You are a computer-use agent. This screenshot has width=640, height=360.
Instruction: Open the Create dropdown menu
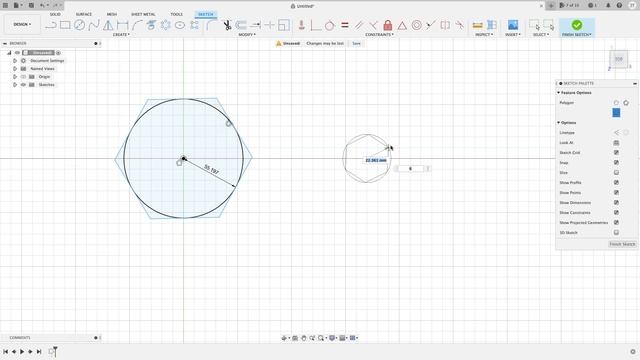[x=121, y=35]
